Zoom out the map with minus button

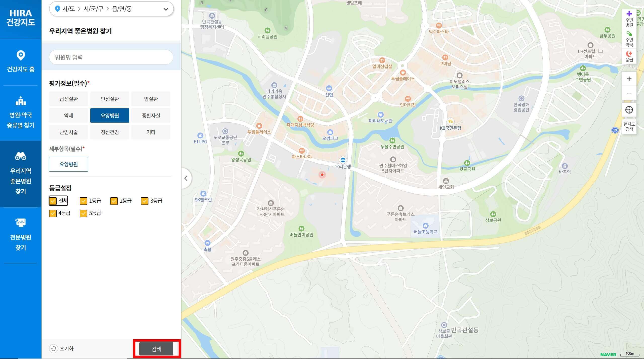[629, 93]
